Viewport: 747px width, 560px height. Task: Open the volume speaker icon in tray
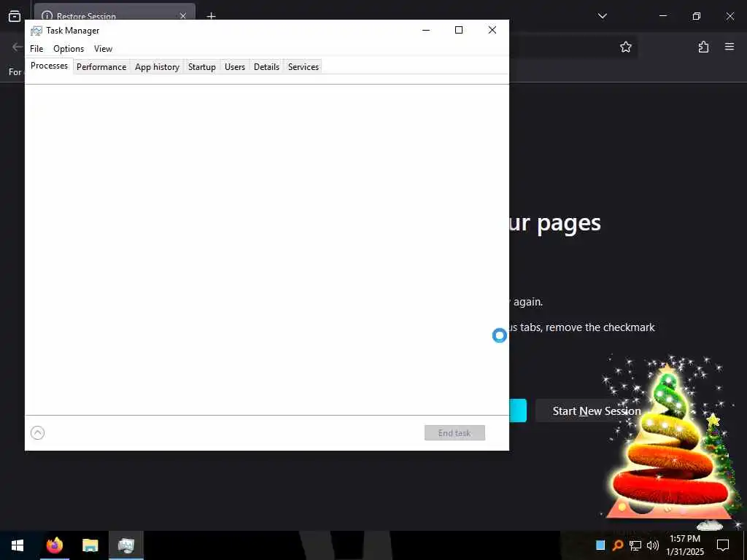652,545
